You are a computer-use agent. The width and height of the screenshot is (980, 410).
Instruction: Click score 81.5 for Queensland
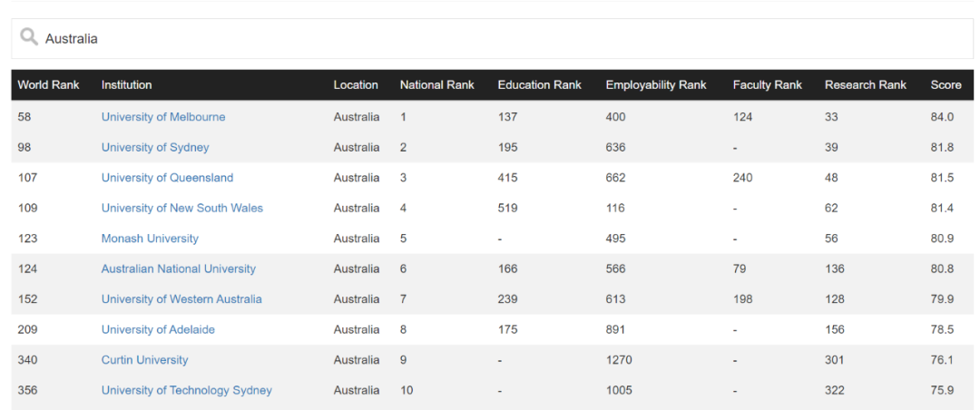click(x=942, y=178)
